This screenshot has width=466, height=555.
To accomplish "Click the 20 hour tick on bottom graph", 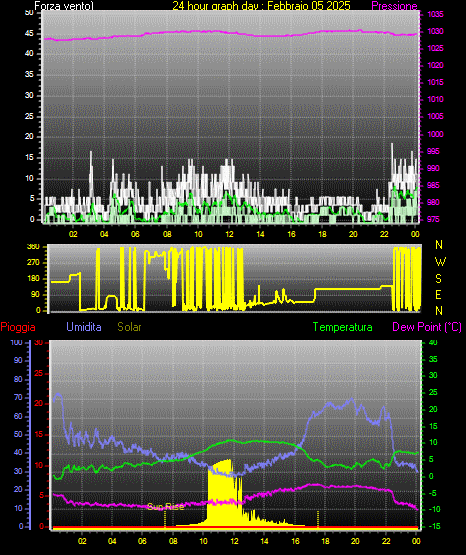I will click(x=355, y=541).
